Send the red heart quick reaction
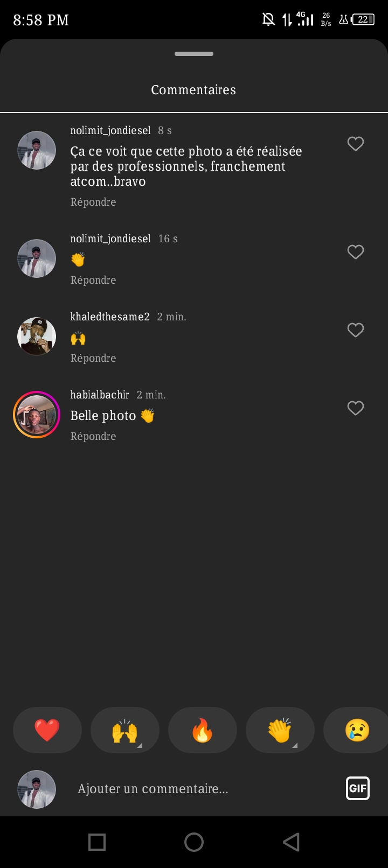The height and width of the screenshot is (868, 388). click(x=47, y=730)
